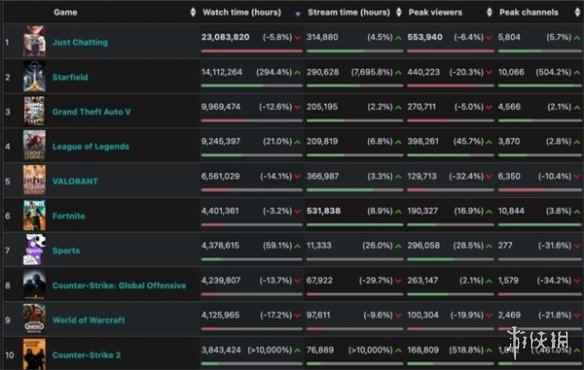
Task: Open Counter-Strike: Global Offensive link
Action: click(x=119, y=285)
